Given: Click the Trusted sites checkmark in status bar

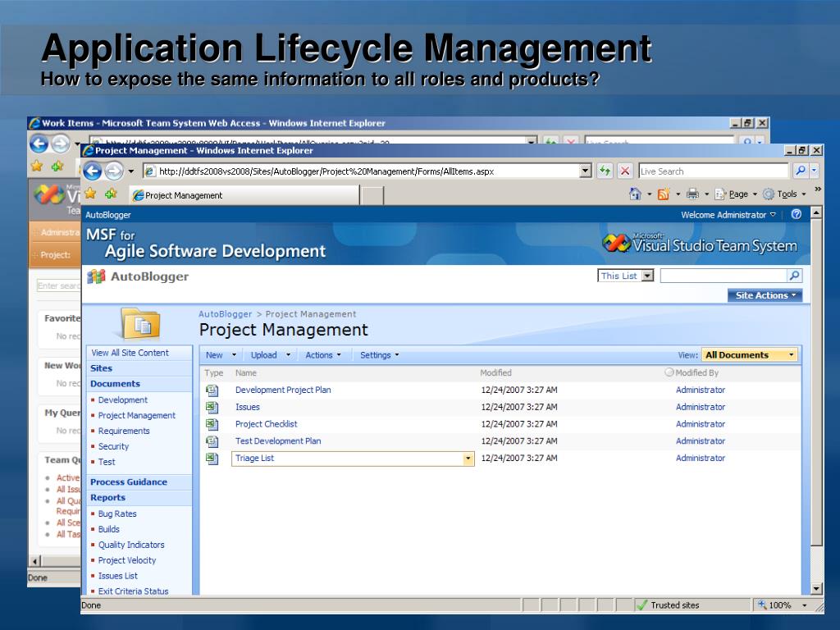Looking at the screenshot, I should coord(641,605).
